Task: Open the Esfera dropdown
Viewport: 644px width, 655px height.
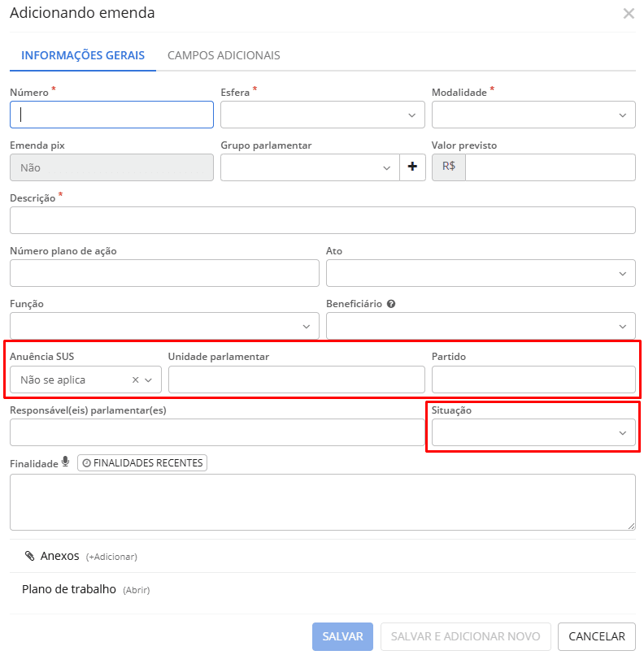Action: tap(322, 115)
